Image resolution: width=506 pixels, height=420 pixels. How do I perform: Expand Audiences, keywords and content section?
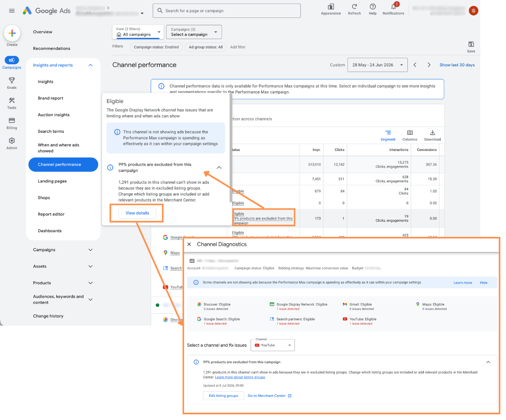(90, 300)
